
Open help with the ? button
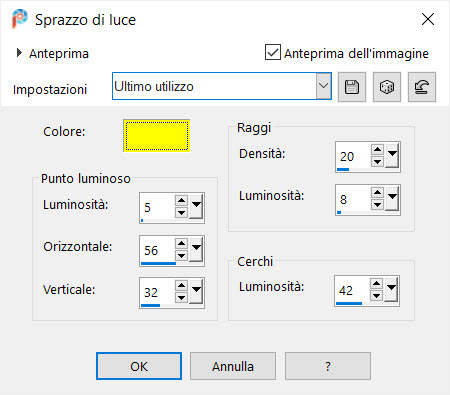328,366
